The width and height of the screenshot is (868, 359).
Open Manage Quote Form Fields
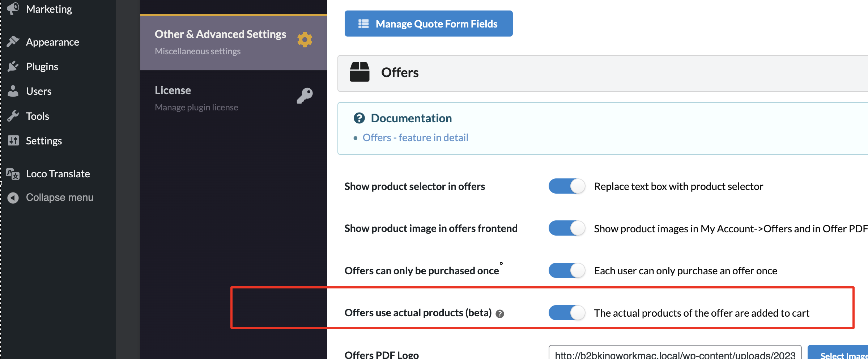click(x=429, y=24)
